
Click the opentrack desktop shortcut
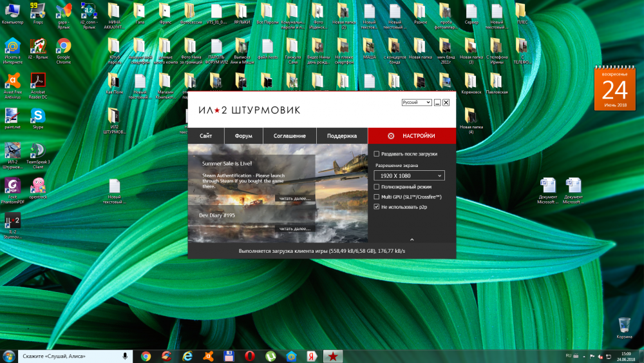(37, 186)
